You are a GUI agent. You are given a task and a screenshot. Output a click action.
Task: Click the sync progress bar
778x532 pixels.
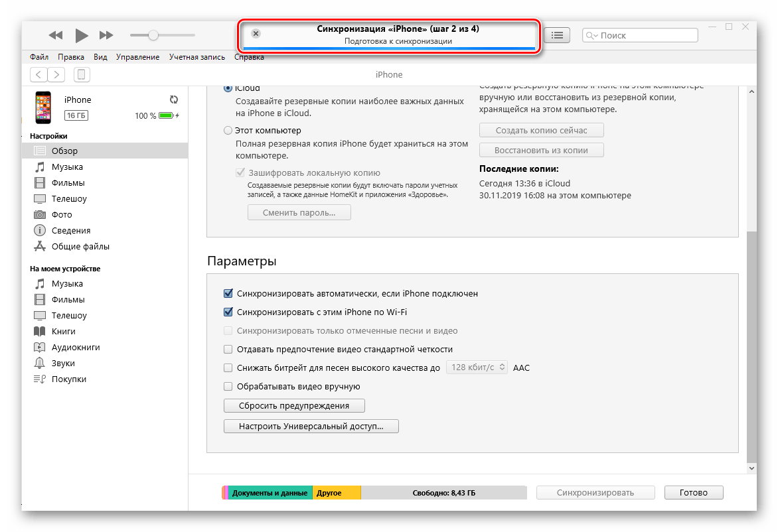389,48
